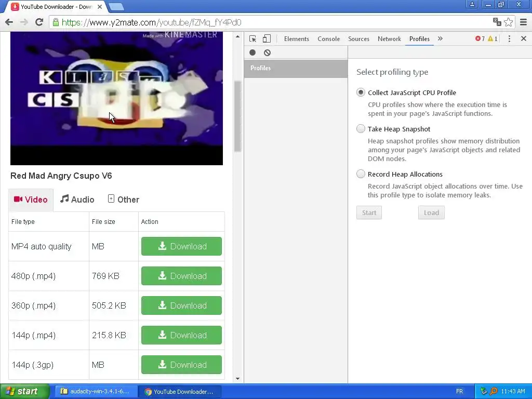532x399 pixels.
Task: Click the green padlock site info icon
Action: point(56,22)
